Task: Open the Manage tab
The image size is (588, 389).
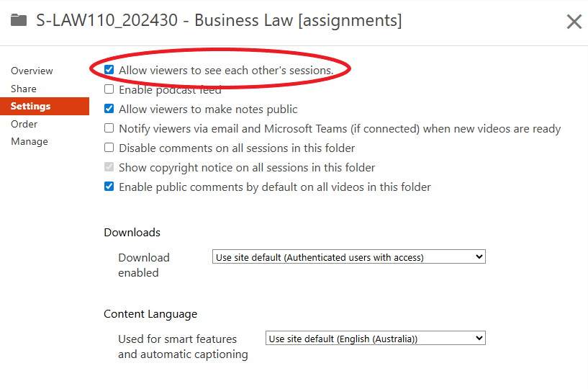Action: tap(30, 141)
